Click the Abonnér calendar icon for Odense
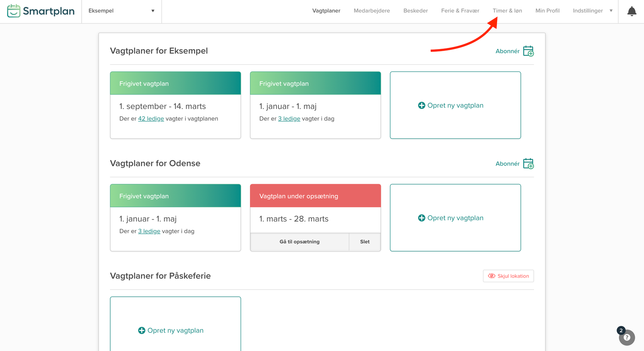Screen dimensions: 644x351 [x=528, y=164]
